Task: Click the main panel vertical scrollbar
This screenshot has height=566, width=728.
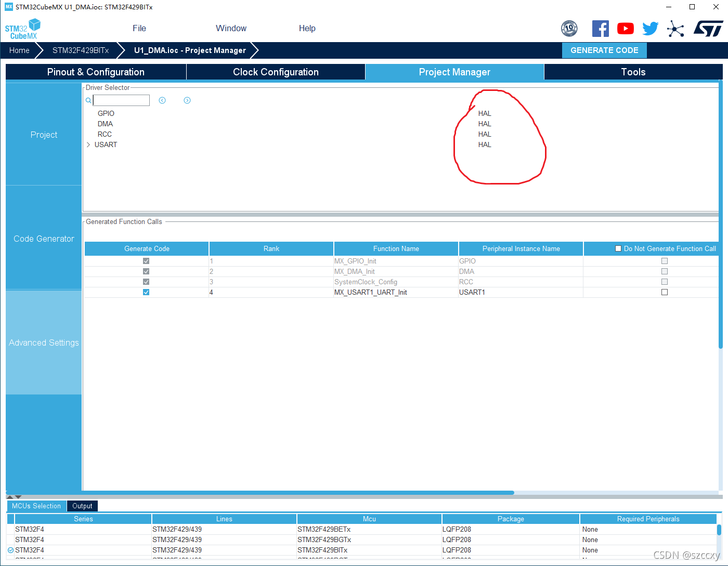Action: click(x=721, y=214)
